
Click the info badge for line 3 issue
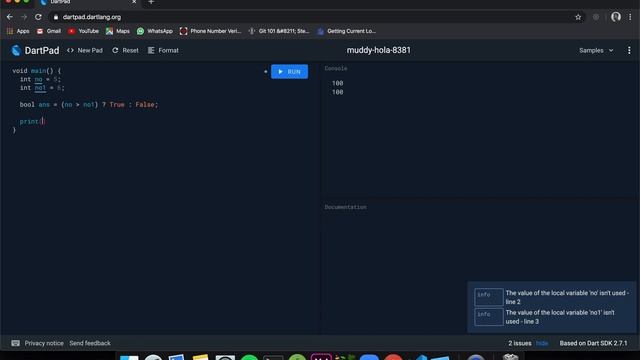coord(489,317)
